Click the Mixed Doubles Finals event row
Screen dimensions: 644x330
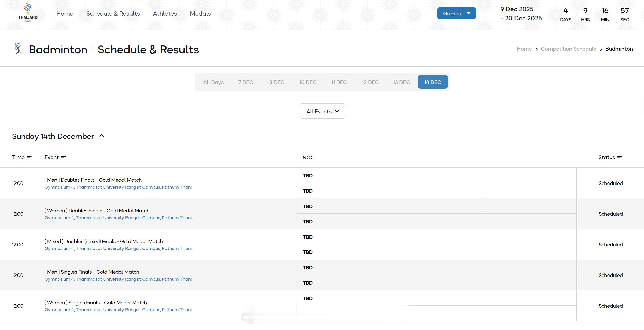click(104, 242)
